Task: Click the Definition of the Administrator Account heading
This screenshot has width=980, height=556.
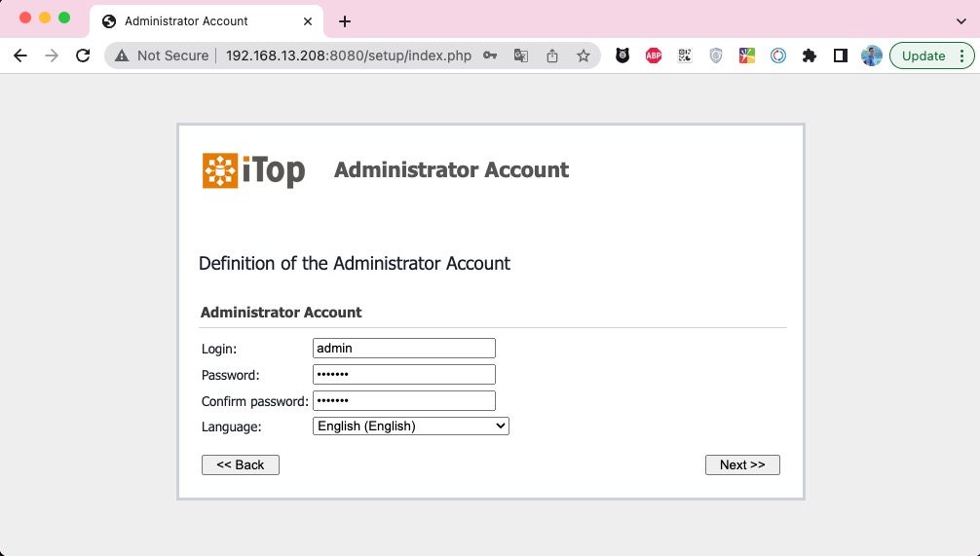Action: [355, 263]
